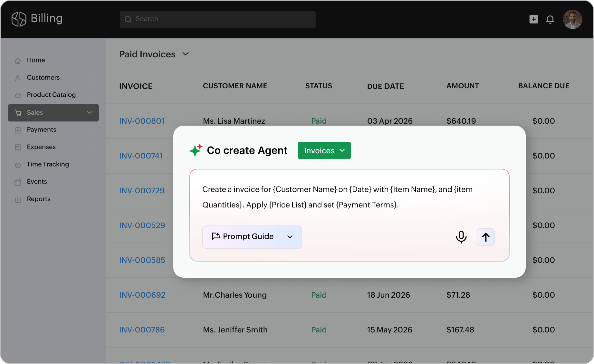Click the Customers person icon
The height and width of the screenshot is (364, 594).
[18, 78]
